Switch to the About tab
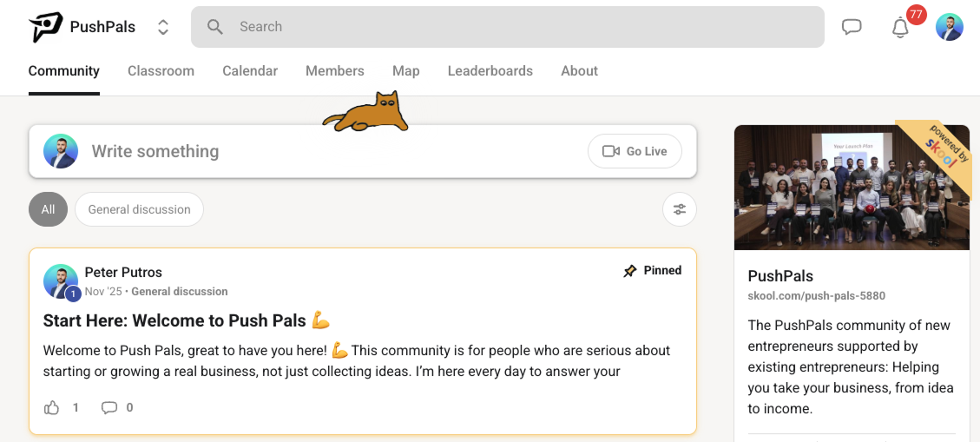This screenshot has width=980, height=442. coord(579,70)
